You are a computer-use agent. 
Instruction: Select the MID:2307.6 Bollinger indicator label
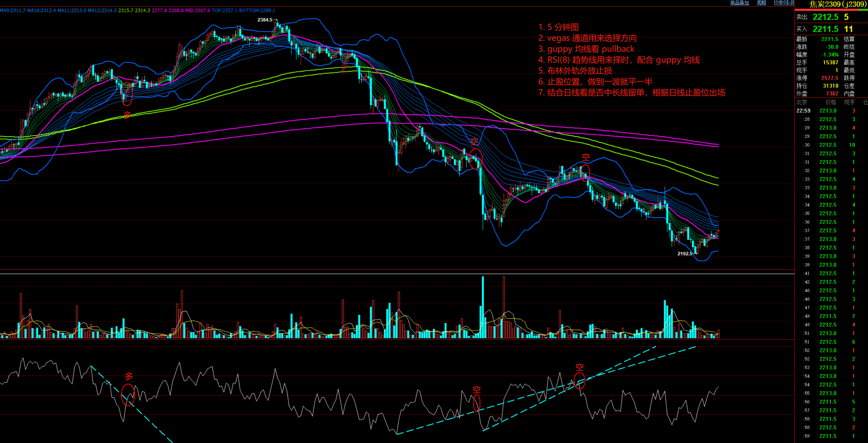pos(198,11)
